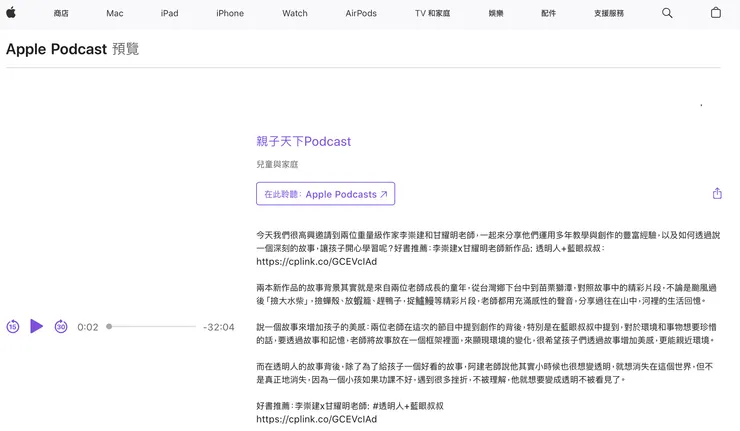Viewport: 740px width, 431px height.
Task: Click the #透明人+藍眼叔叔 hashtag text
Action: pyautogui.click(x=408, y=406)
